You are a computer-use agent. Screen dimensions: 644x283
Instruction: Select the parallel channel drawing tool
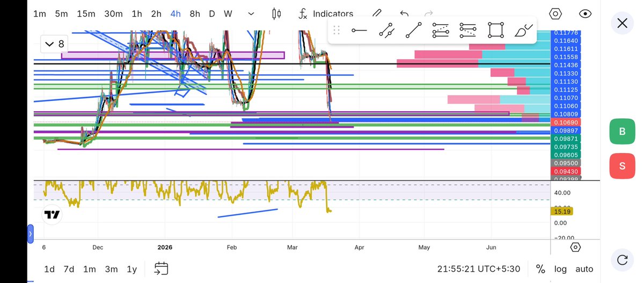pyautogui.click(x=386, y=30)
